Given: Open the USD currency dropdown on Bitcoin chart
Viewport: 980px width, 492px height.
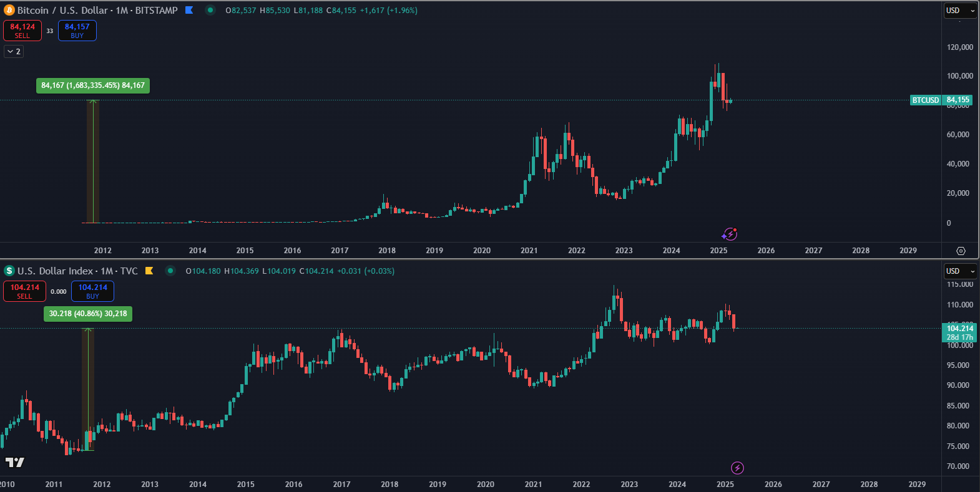Looking at the screenshot, I should click(960, 11).
